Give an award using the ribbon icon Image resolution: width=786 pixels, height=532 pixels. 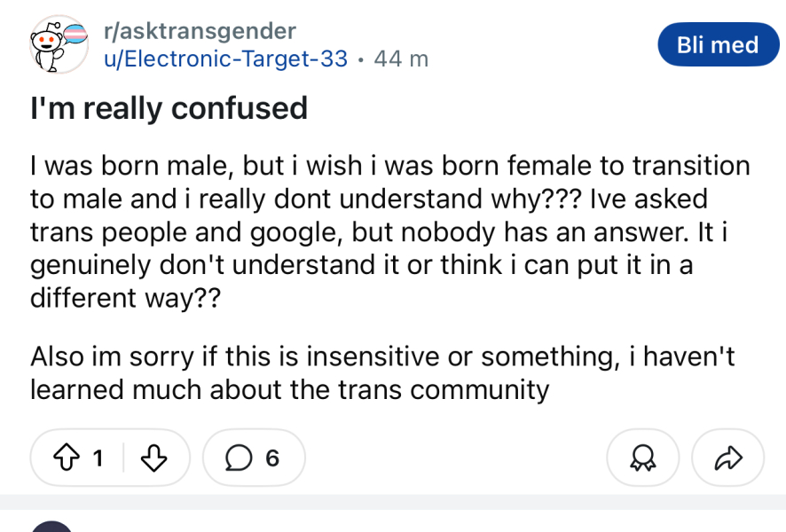(642, 458)
